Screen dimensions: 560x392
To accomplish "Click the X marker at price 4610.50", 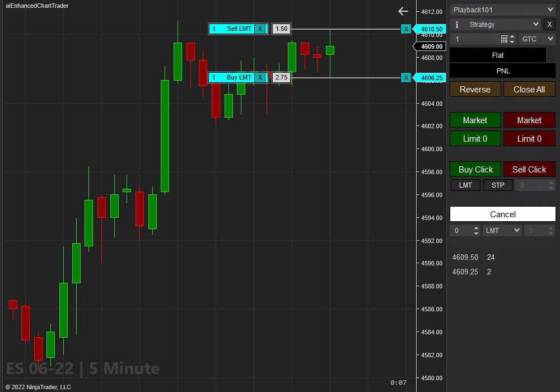I will [406, 29].
